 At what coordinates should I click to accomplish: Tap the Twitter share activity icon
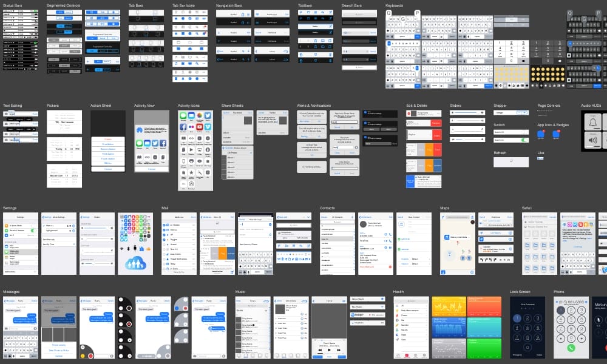click(x=206, y=114)
